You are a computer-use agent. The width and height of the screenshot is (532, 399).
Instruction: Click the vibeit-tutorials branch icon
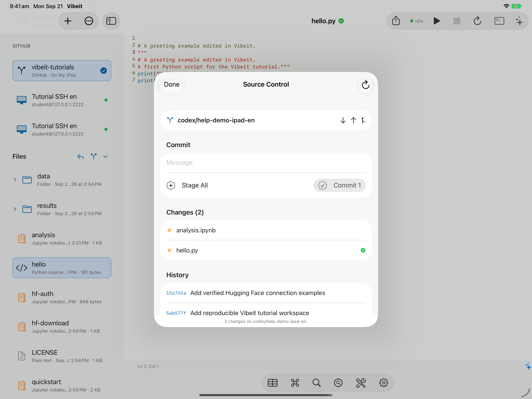[x=22, y=71]
